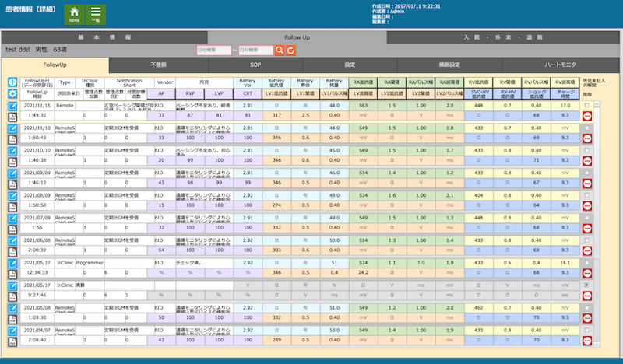The height and width of the screenshot is (364, 623).
Task: Open the 一覧 list view button
Action: tap(95, 14)
